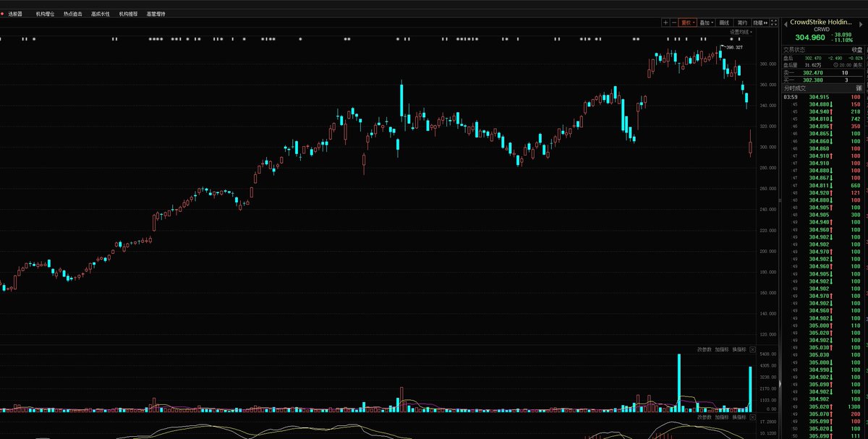Close the volume indicator panel
Image resolution: width=868 pixels, height=439 pixels.
pos(752,349)
